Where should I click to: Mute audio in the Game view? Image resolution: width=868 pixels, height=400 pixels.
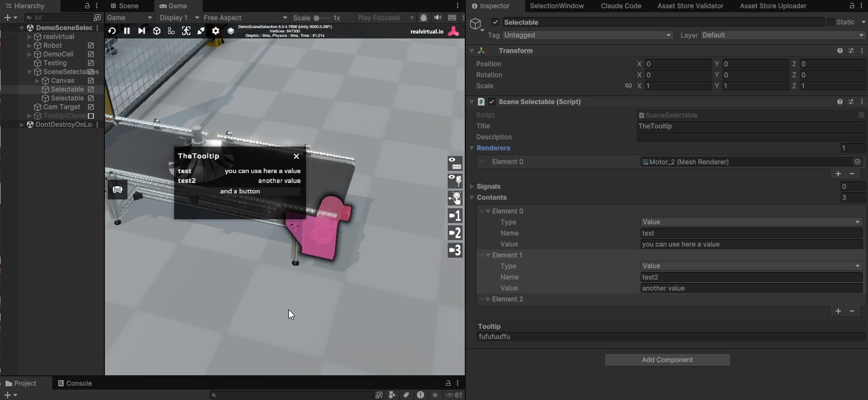[438, 18]
